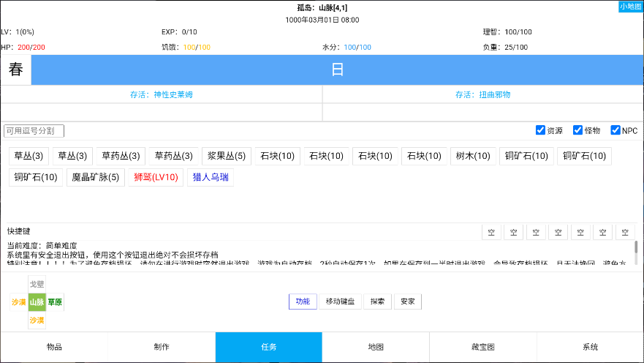Toggle the NPC checkbox
The height and width of the screenshot is (363, 644).
(615, 130)
